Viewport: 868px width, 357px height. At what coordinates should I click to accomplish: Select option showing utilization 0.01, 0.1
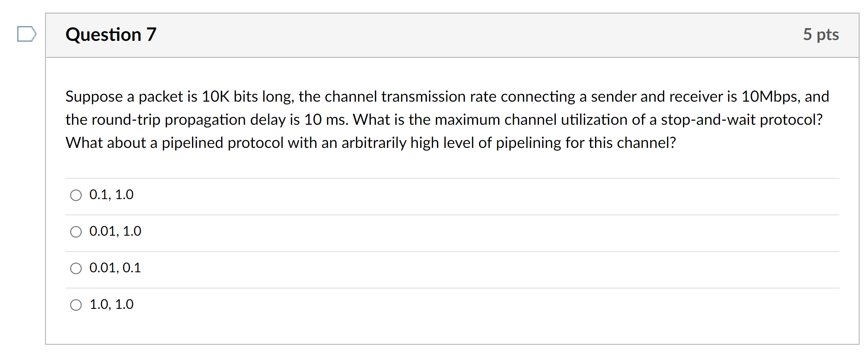(x=76, y=268)
